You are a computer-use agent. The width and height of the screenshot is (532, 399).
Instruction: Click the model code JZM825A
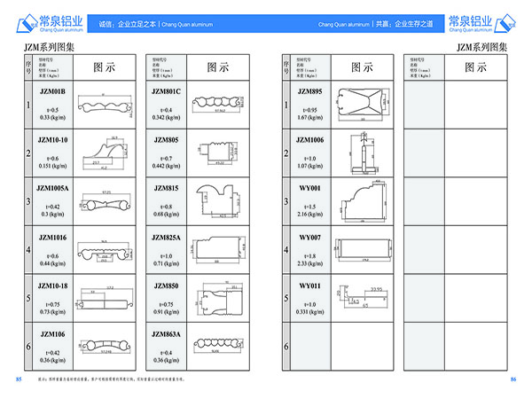166,238
